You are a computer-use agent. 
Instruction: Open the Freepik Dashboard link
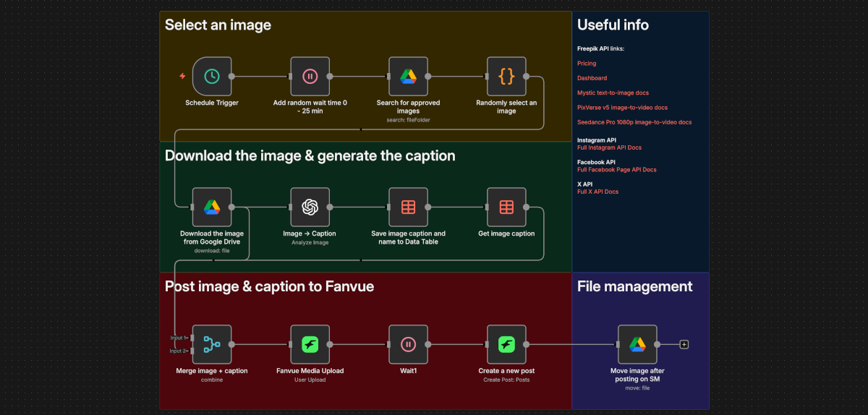click(592, 78)
